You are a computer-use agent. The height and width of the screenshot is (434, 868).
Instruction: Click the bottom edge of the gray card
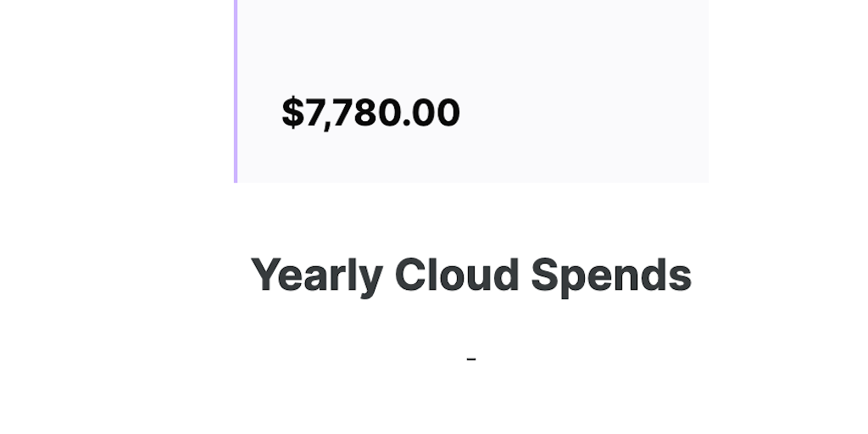[x=471, y=181]
